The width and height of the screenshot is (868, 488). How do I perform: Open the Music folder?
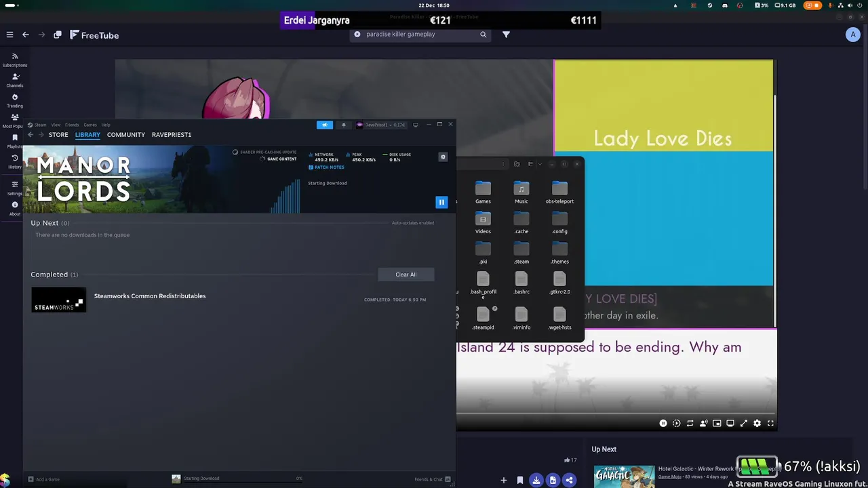pyautogui.click(x=521, y=192)
